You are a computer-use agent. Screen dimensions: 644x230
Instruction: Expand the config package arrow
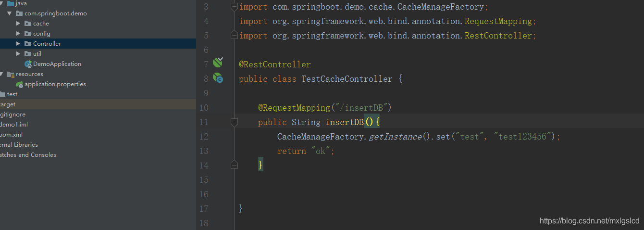[x=18, y=34]
